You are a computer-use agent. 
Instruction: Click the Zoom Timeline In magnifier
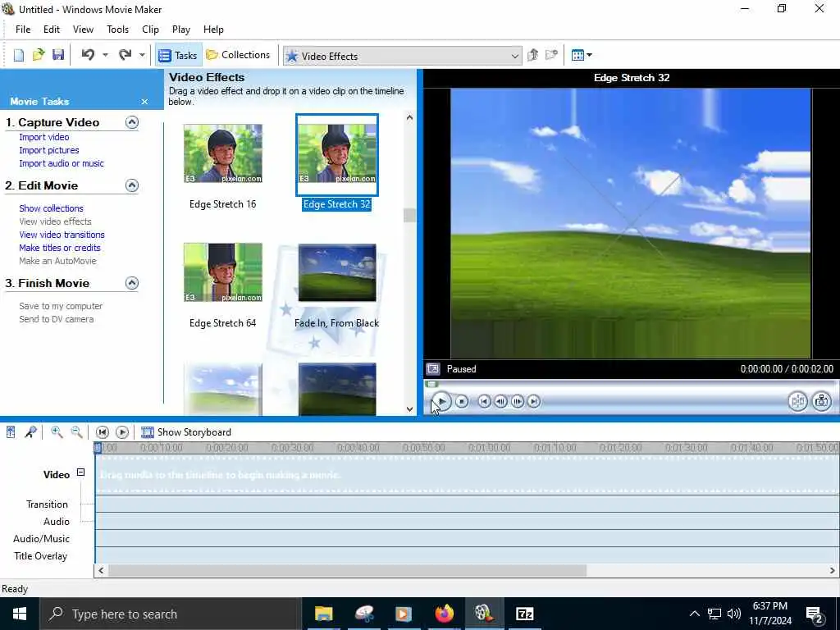click(x=57, y=431)
